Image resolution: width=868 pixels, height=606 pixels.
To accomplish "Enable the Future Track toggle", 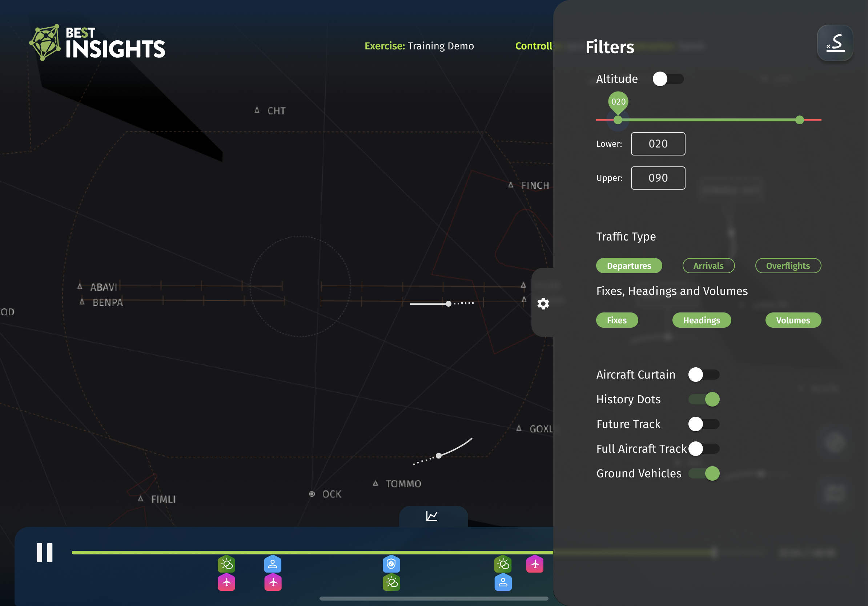I will click(x=704, y=424).
